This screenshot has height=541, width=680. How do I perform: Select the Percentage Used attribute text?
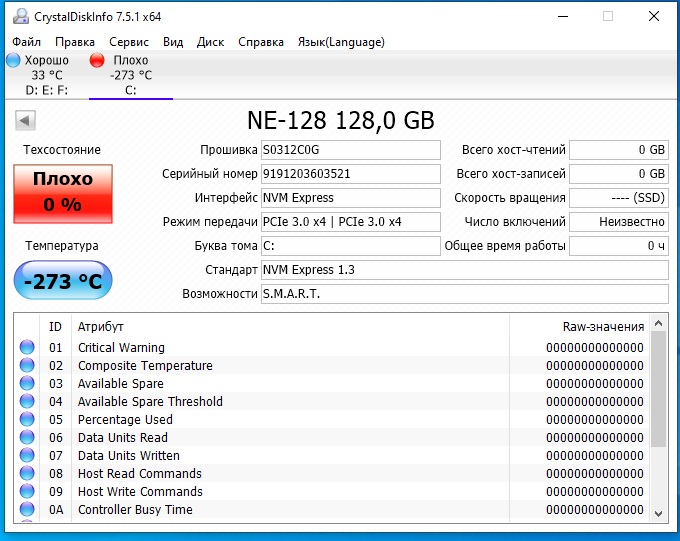pos(125,420)
